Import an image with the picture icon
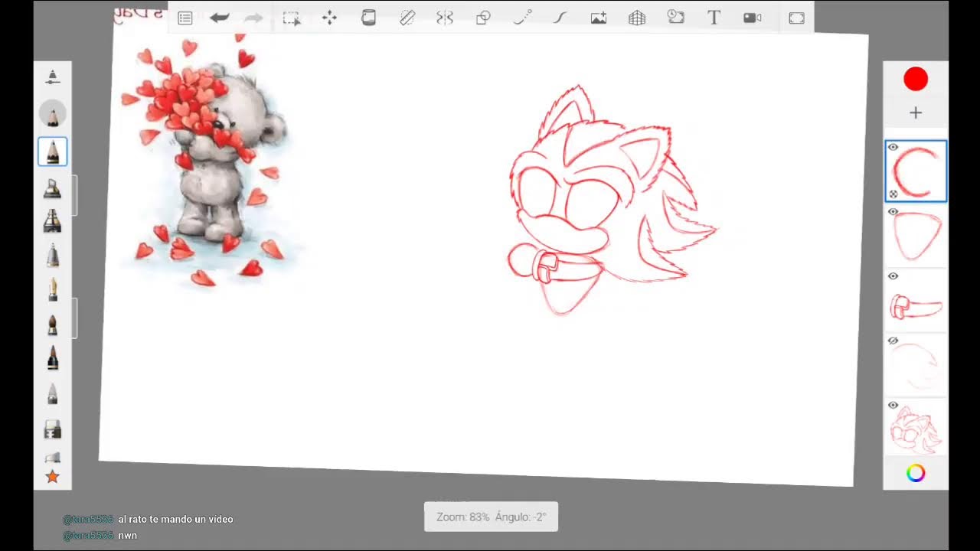980x551 pixels. pyautogui.click(x=599, y=18)
